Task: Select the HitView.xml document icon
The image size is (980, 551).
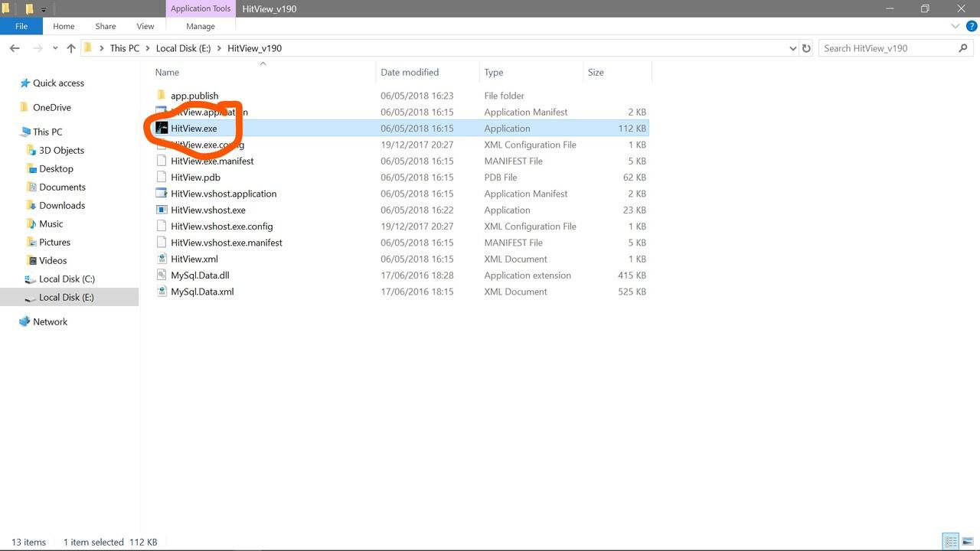Action: tap(161, 259)
